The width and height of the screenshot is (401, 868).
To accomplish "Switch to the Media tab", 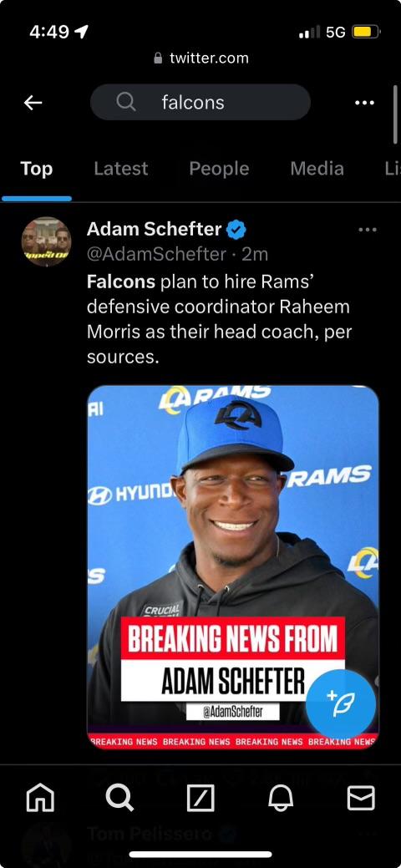I will click(x=317, y=168).
